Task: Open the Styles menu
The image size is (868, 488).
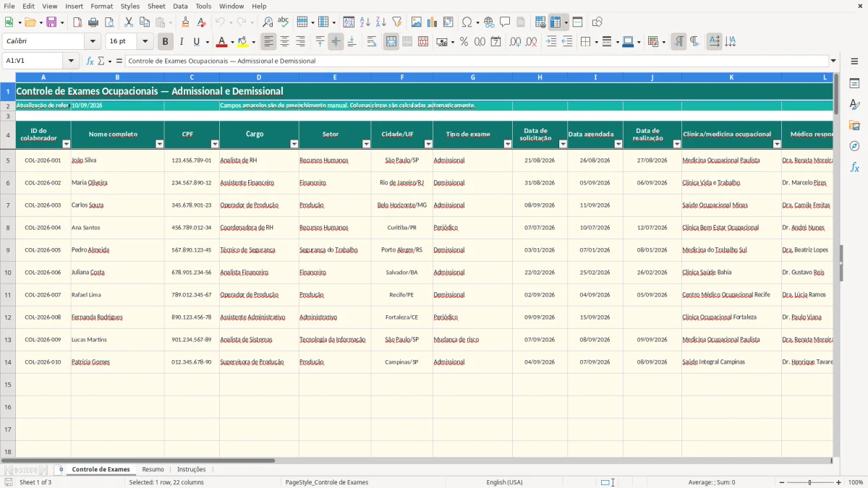Action: [130, 6]
